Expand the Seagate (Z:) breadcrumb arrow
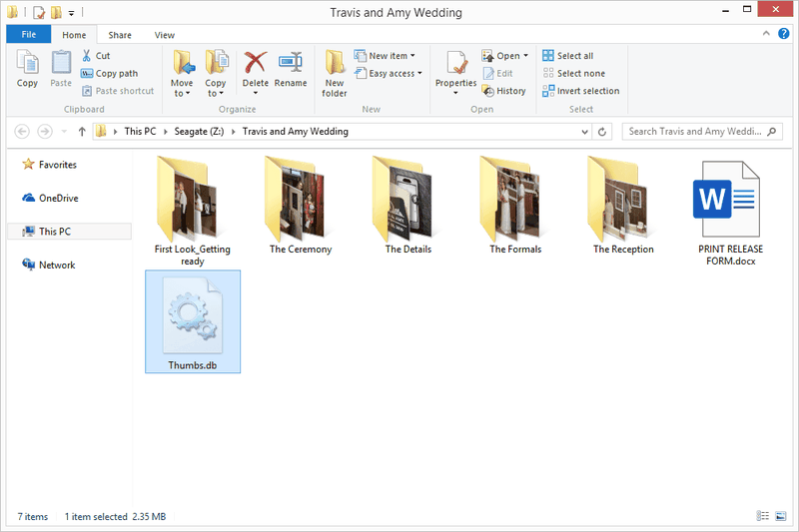The height and width of the screenshot is (532, 799). 233,132
